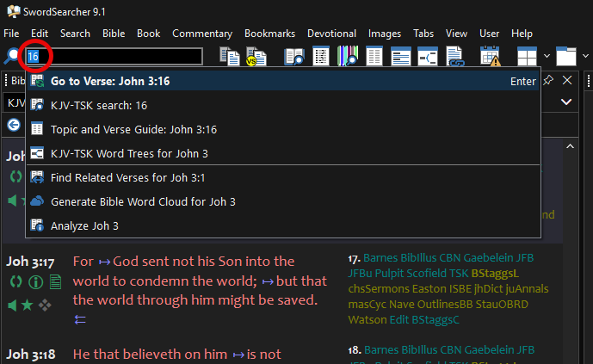Click the link arrow before 'God sent'
The width and height of the screenshot is (593, 364).
[104, 262]
